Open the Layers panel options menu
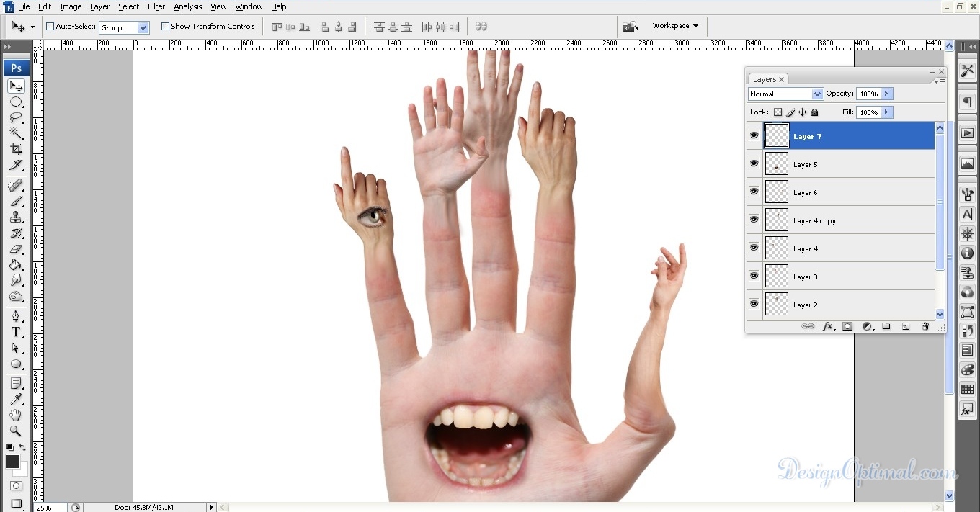This screenshot has height=512, width=980. 939,81
